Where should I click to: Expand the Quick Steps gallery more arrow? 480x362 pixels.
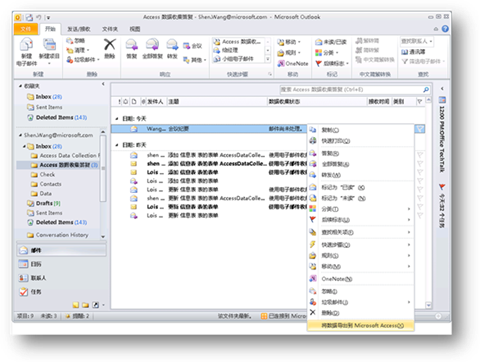267,59
